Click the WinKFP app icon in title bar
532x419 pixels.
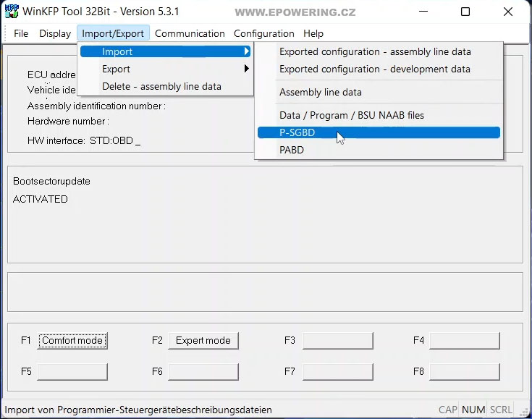[12, 11]
